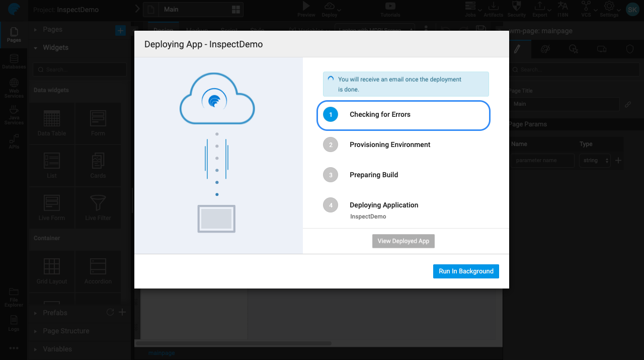Click the Page Title input showing Main

(x=563, y=104)
